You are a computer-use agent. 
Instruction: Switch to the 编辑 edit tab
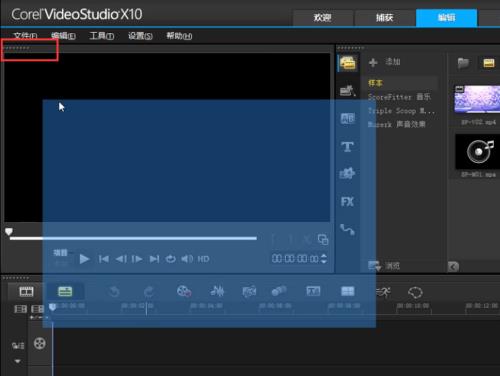(x=446, y=18)
